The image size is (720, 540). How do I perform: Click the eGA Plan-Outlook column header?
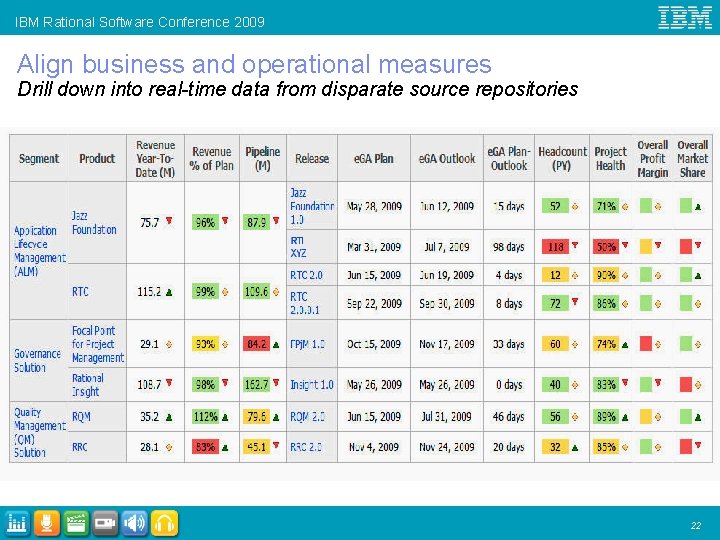pos(509,158)
